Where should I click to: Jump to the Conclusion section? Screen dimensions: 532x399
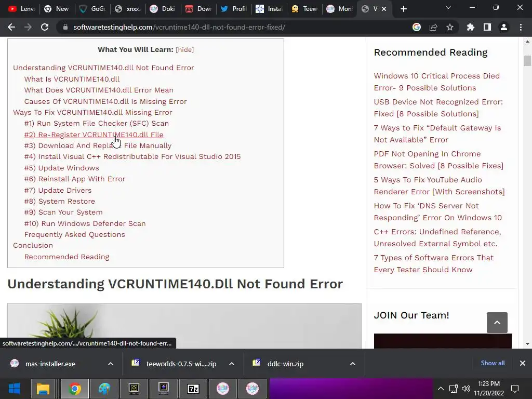[x=33, y=245]
